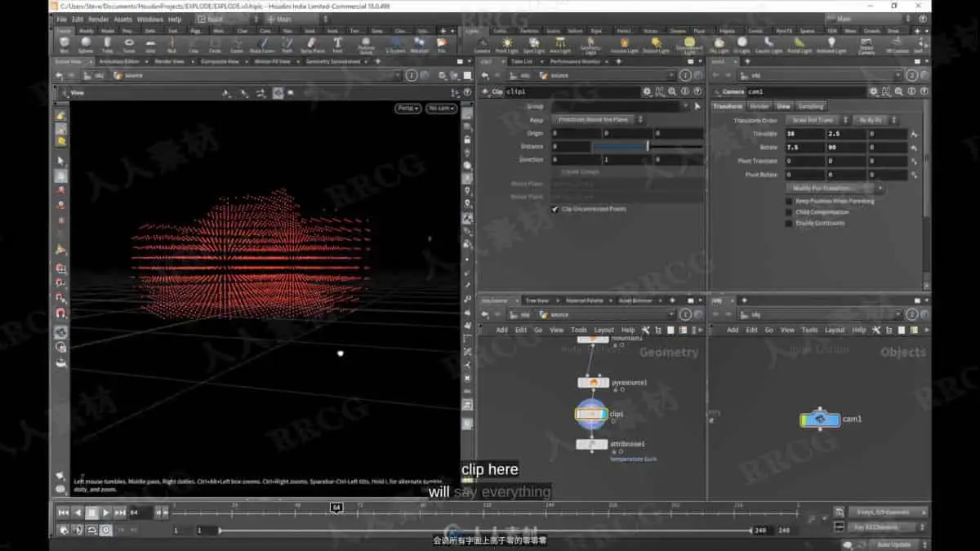Select the cam1 object node
Viewport: 980px width, 551px height.
click(820, 420)
